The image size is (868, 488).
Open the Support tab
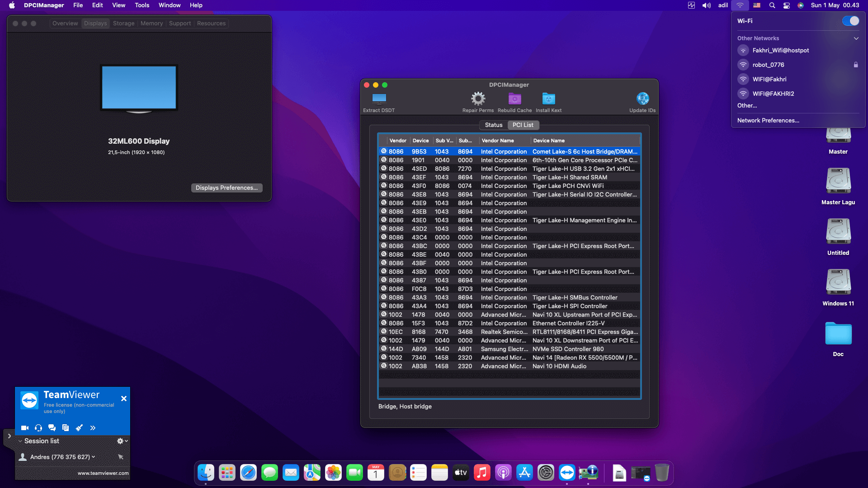[x=180, y=23]
